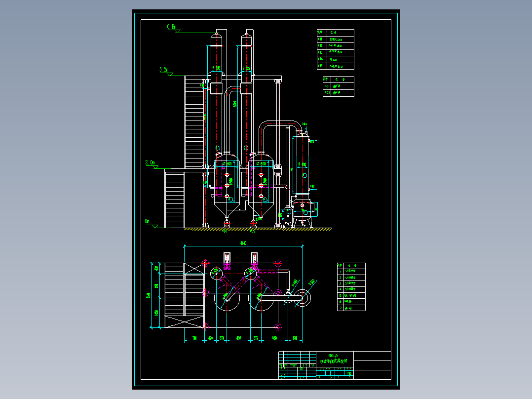This screenshot has height=399, width=532.
Task: Select the 0m ground elevation label
Action: point(147,221)
